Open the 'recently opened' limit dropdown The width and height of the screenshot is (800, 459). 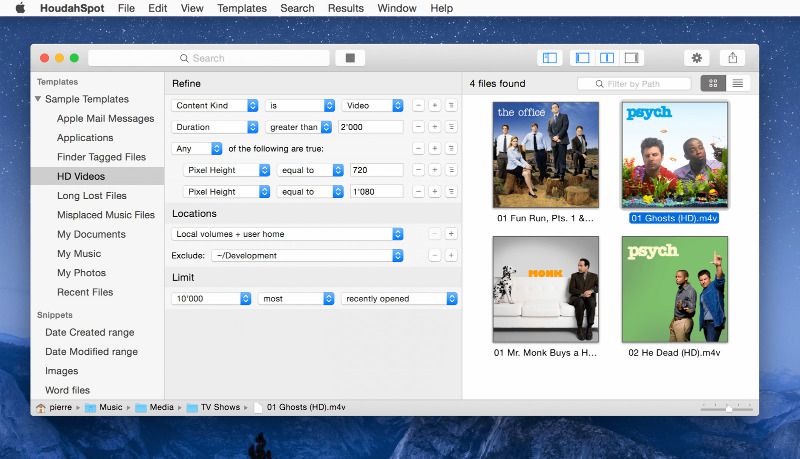tap(398, 298)
